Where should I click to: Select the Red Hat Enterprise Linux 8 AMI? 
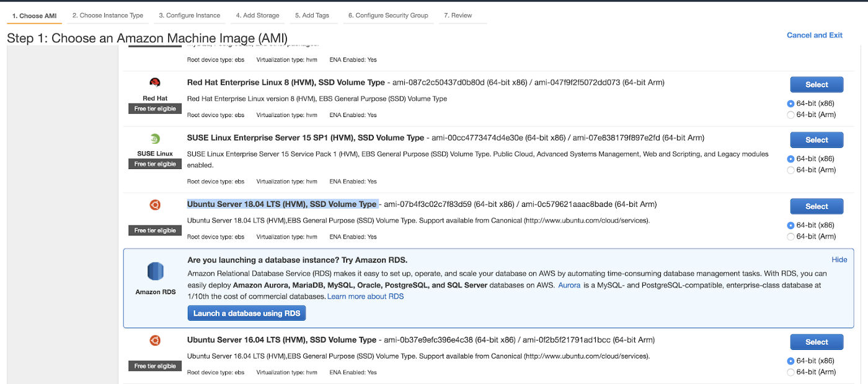coord(817,85)
